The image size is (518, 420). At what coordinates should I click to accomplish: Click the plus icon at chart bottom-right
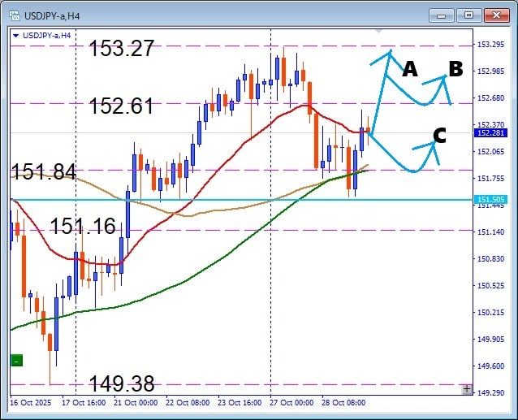[x=466, y=389]
